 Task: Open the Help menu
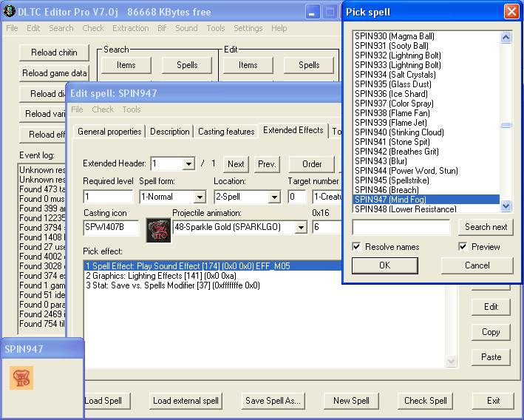279,28
